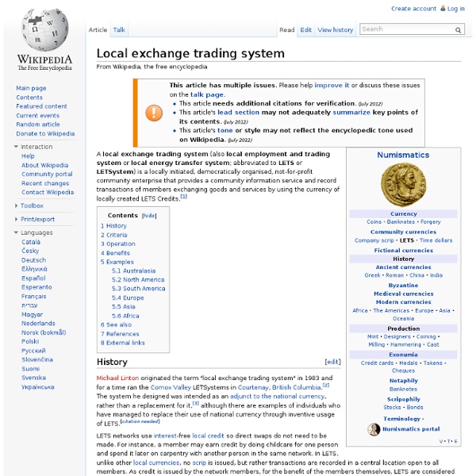Screen dimensions: 476x476
Task: Open the Edit tab
Action: [x=305, y=30]
